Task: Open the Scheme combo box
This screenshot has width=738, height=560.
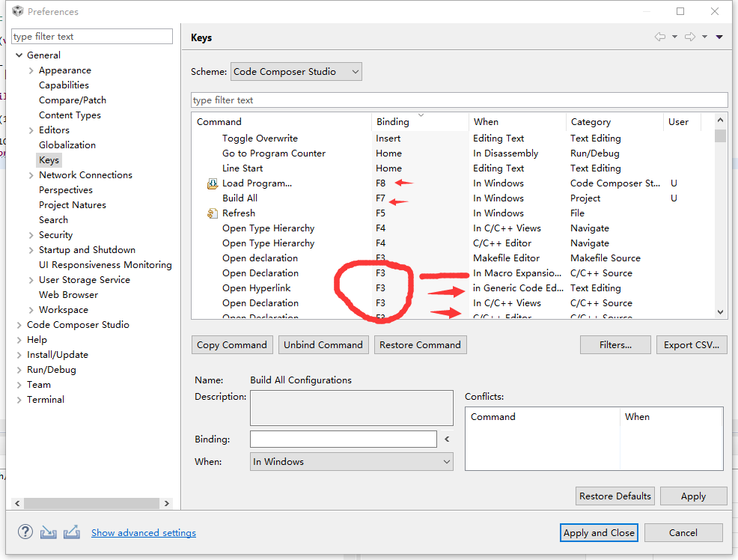Action: click(x=296, y=72)
